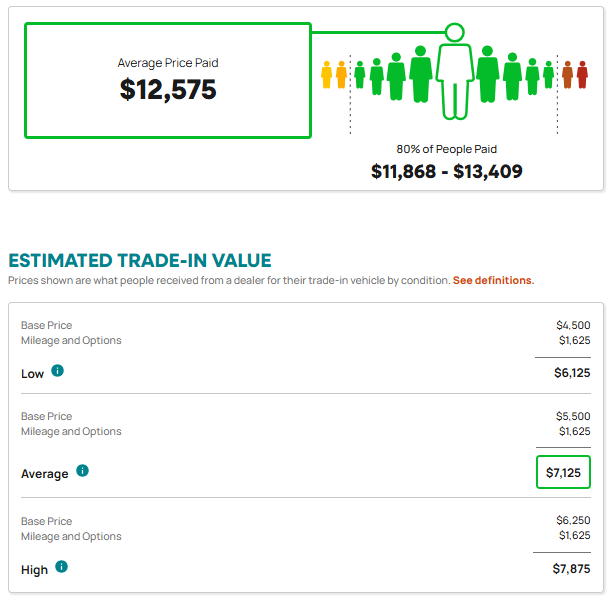Open the info icon next to High

[61, 566]
